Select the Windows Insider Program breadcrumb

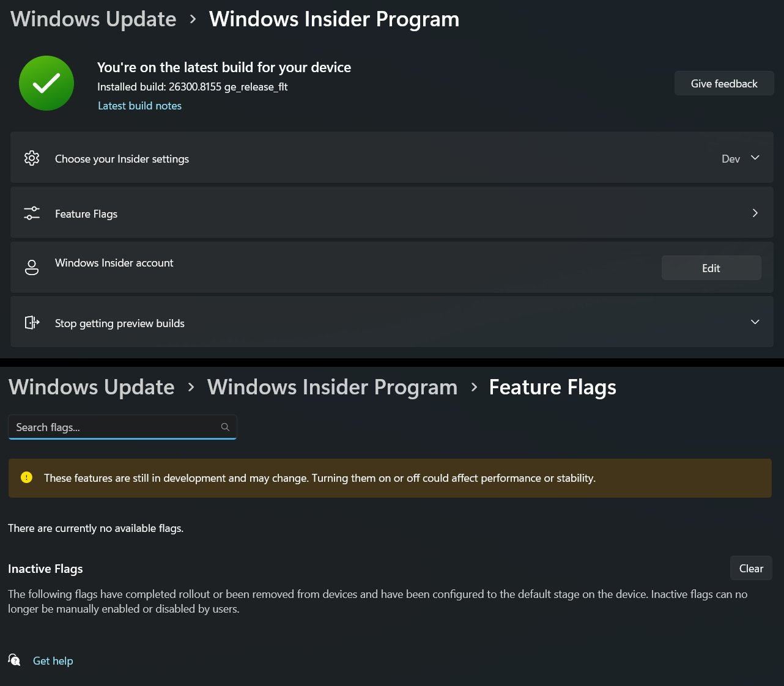tap(334, 19)
